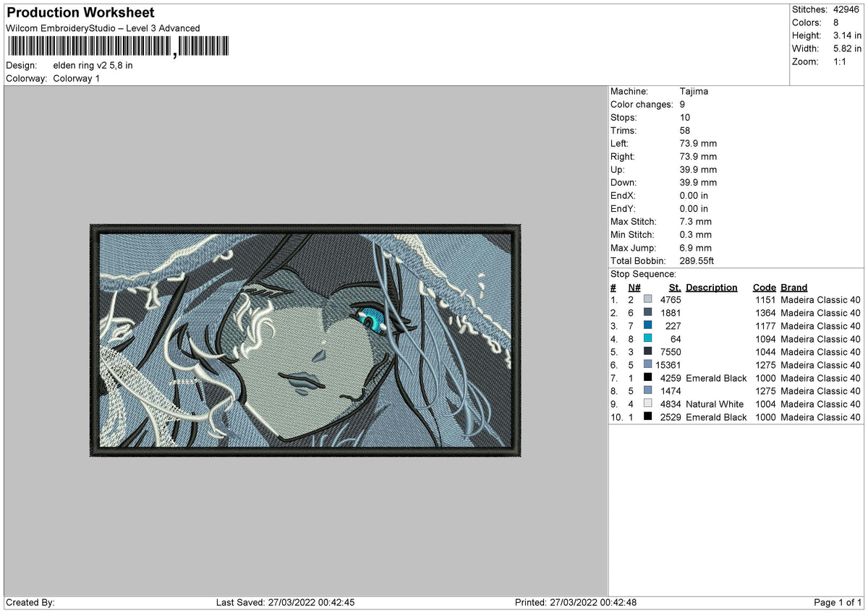
Task: Click the 'EndY:' label
Action: 624,208
